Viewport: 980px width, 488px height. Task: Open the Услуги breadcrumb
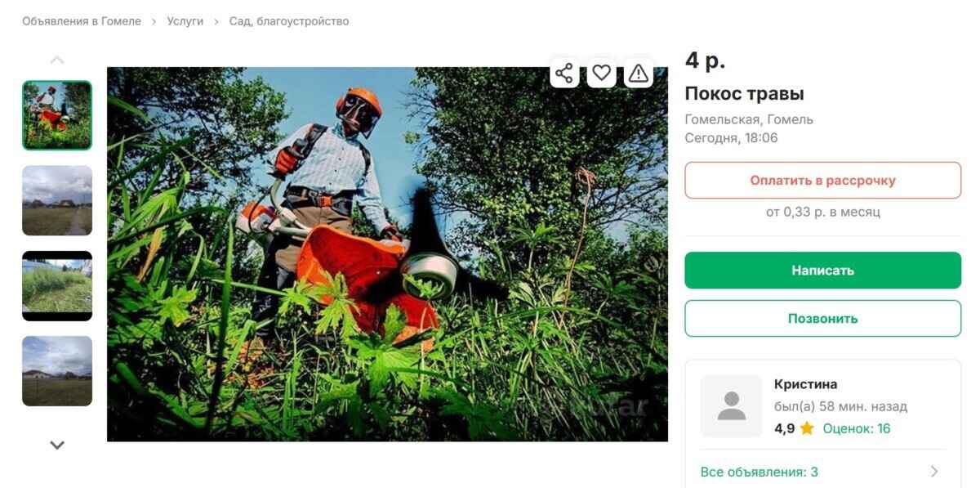[185, 21]
